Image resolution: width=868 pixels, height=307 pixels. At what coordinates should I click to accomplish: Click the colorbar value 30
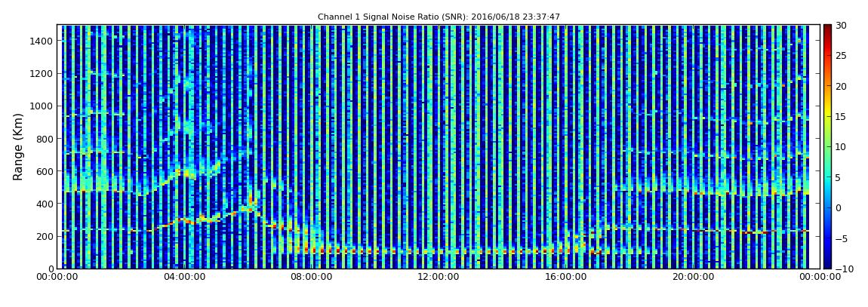pos(841,26)
